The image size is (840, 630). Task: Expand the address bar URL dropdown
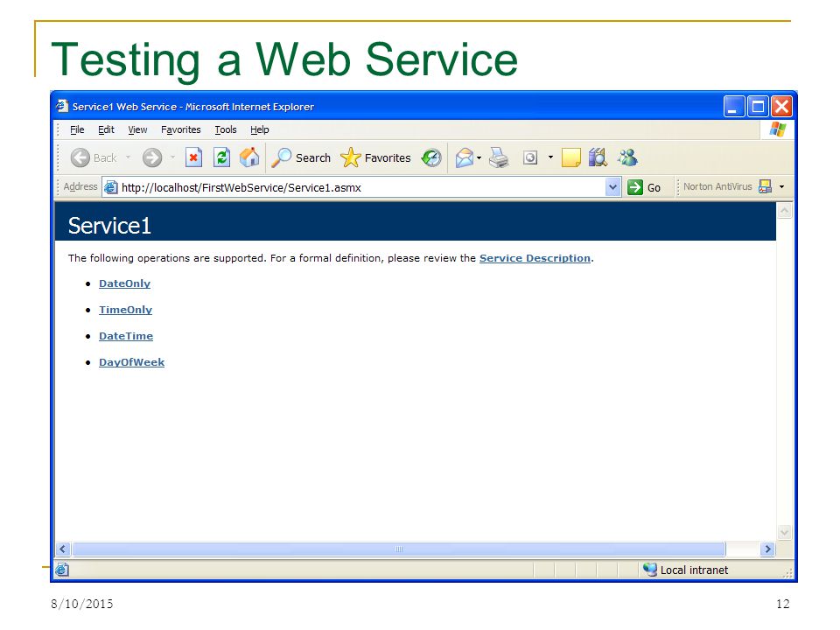pyautogui.click(x=612, y=187)
